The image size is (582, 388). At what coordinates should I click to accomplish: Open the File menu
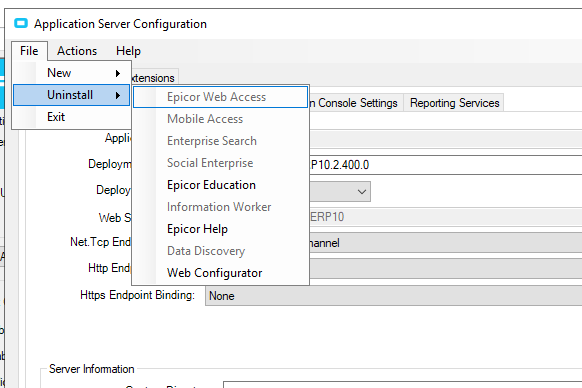click(29, 51)
